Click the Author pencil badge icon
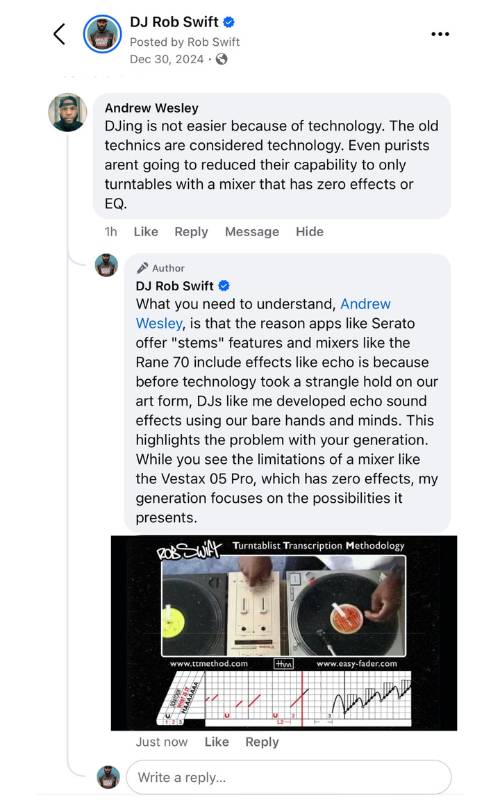The image size is (500, 800). (142, 268)
